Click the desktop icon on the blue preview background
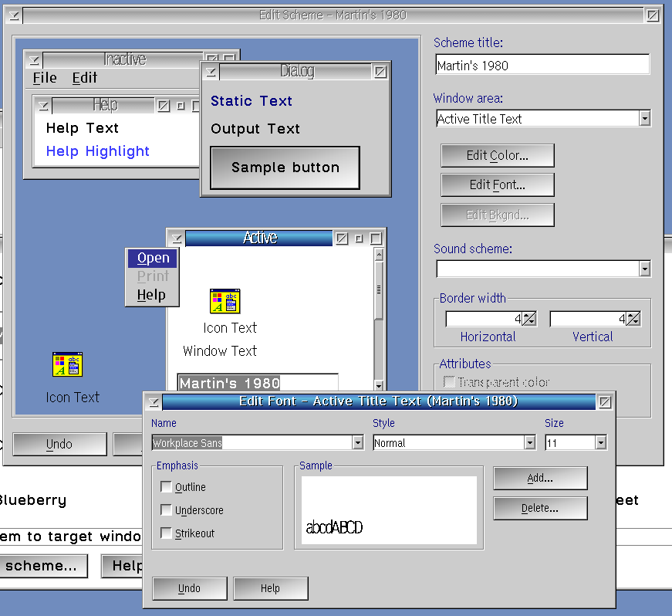The height and width of the screenshot is (616, 672). click(x=67, y=364)
